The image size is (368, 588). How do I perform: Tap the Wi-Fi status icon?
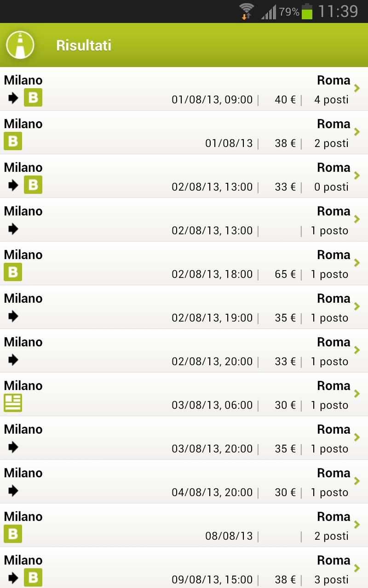(x=247, y=11)
